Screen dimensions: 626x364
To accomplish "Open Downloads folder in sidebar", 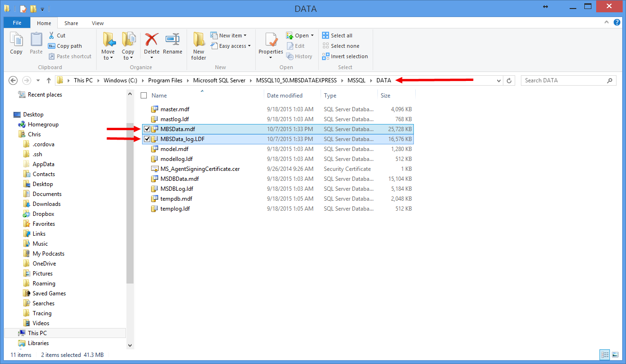I will pyautogui.click(x=46, y=204).
